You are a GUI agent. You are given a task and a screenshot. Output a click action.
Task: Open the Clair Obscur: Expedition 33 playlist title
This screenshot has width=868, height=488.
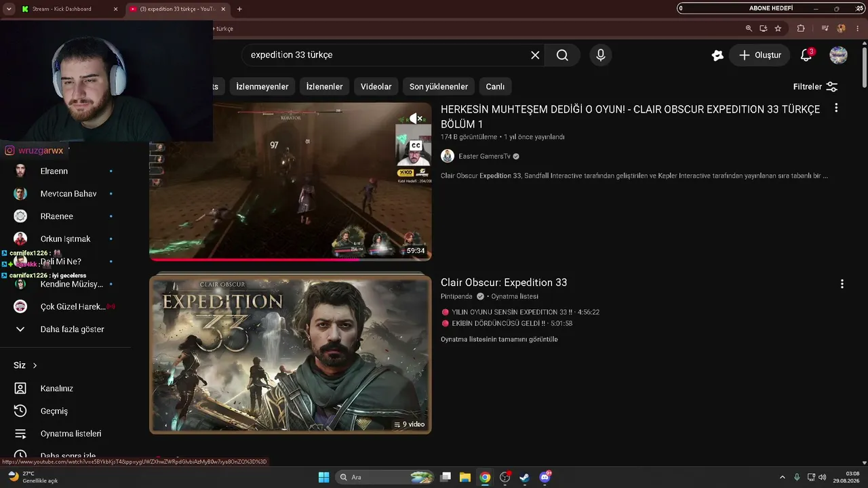[x=504, y=283]
